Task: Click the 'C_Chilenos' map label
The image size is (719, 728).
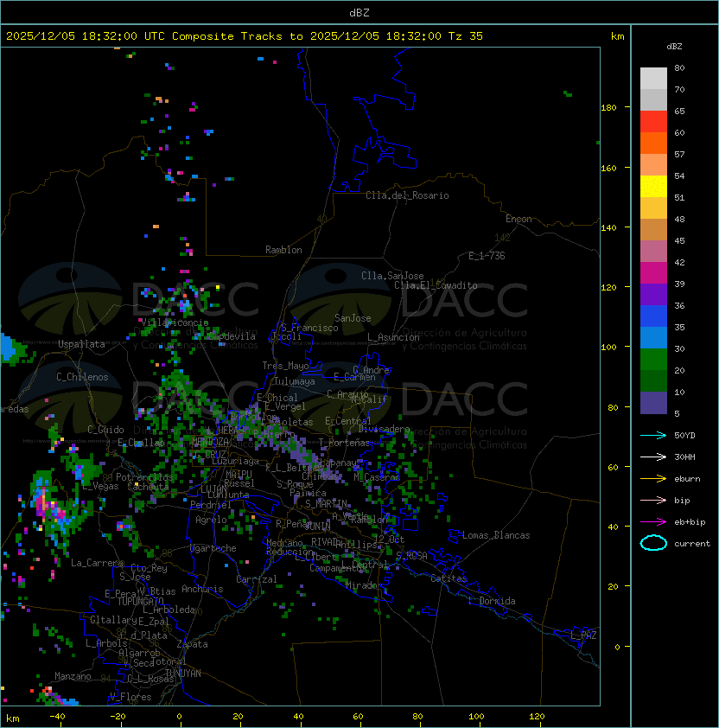Action: point(82,377)
